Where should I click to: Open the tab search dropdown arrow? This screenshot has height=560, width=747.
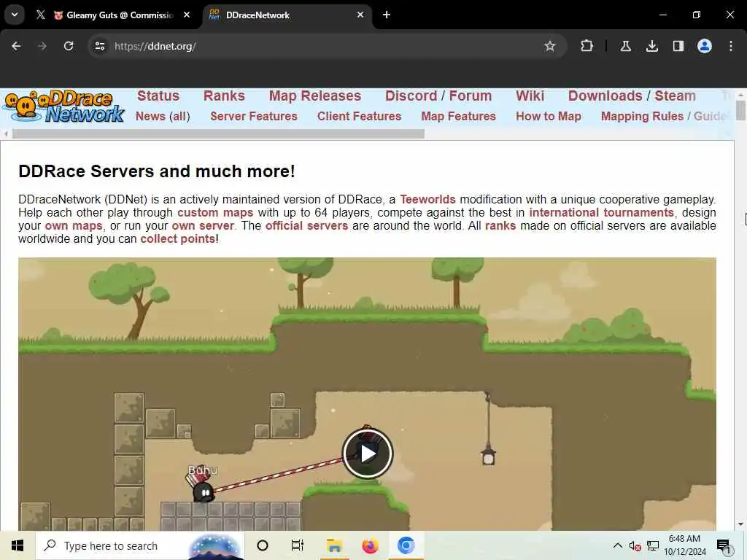pyautogui.click(x=15, y=15)
